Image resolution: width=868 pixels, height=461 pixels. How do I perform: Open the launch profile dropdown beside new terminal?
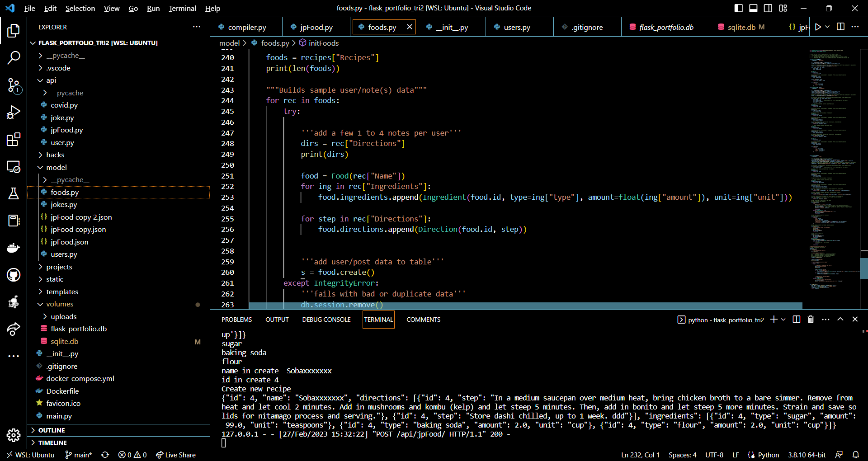[x=783, y=320]
